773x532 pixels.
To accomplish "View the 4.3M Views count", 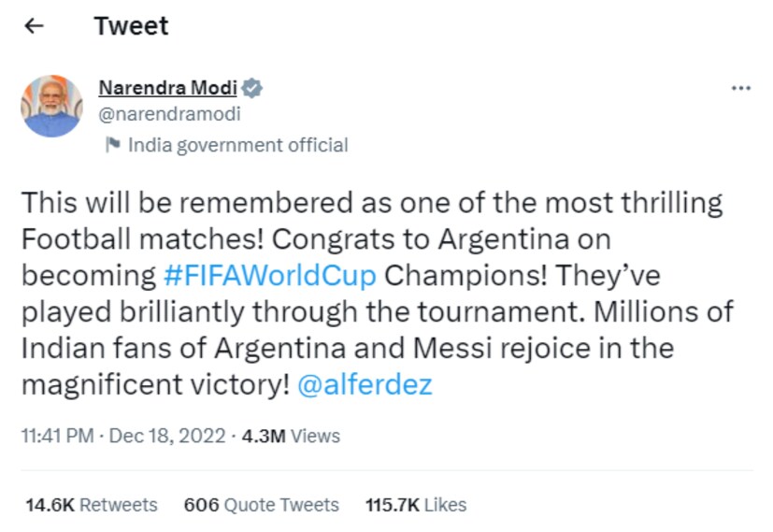I will pyautogui.click(x=291, y=436).
